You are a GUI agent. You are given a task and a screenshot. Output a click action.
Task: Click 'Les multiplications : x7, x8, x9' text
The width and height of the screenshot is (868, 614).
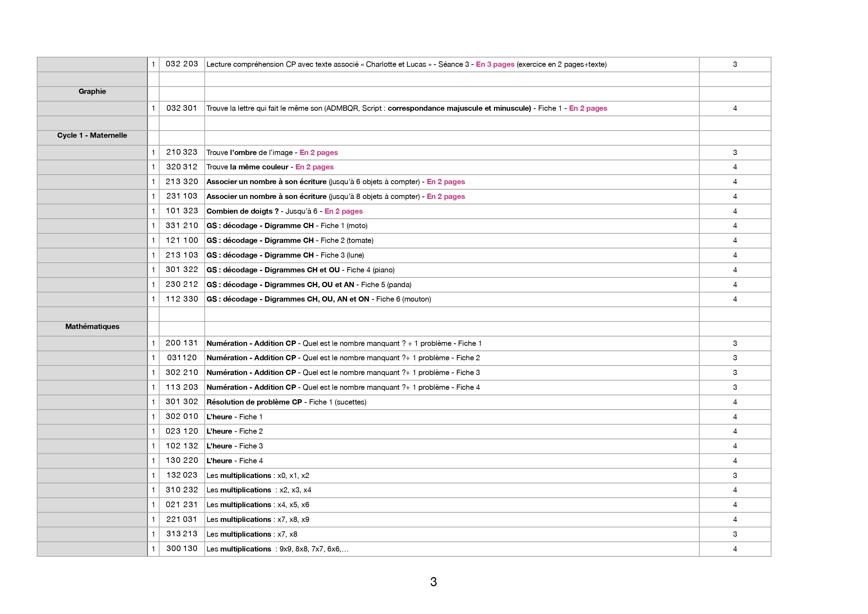coord(258,519)
